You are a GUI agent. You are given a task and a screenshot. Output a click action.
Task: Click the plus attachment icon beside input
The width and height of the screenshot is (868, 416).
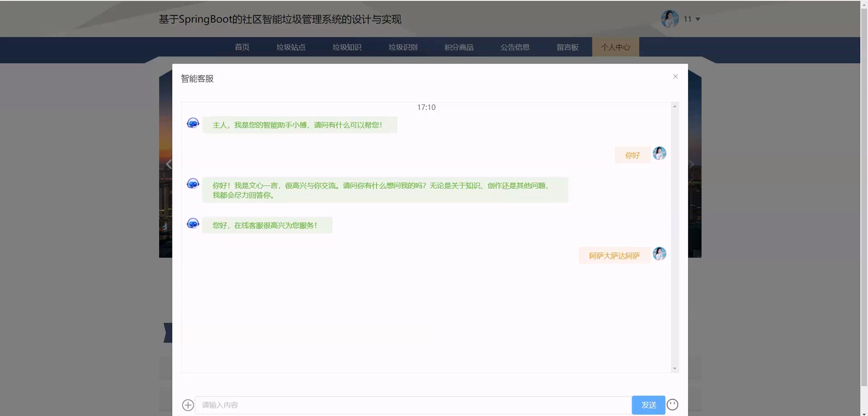(188, 405)
